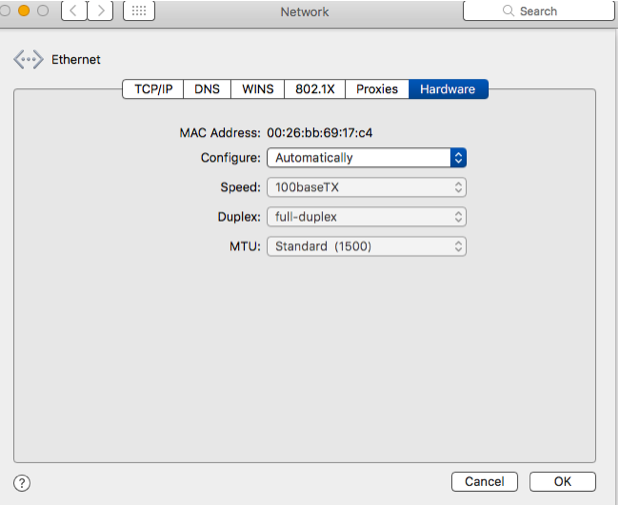Select the WINS tab

coord(258,89)
